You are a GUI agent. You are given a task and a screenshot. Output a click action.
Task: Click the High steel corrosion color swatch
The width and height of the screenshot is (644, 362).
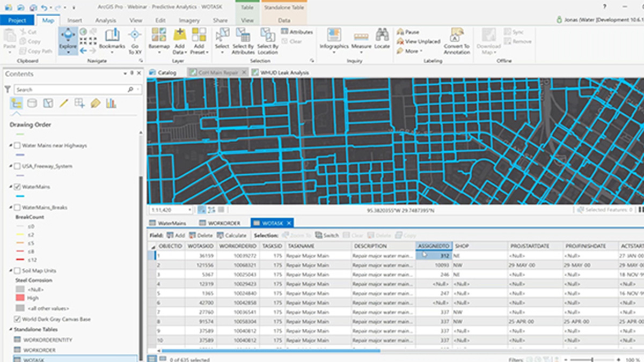click(x=20, y=298)
